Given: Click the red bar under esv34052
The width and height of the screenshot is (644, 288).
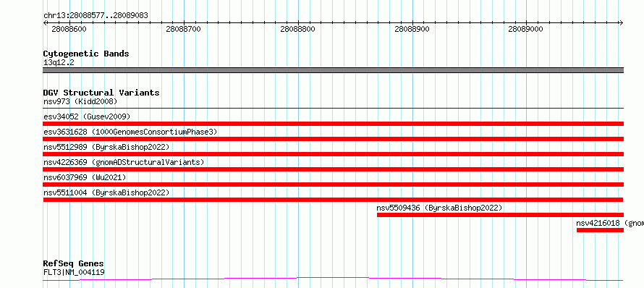Looking at the screenshot, I should [333, 124].
